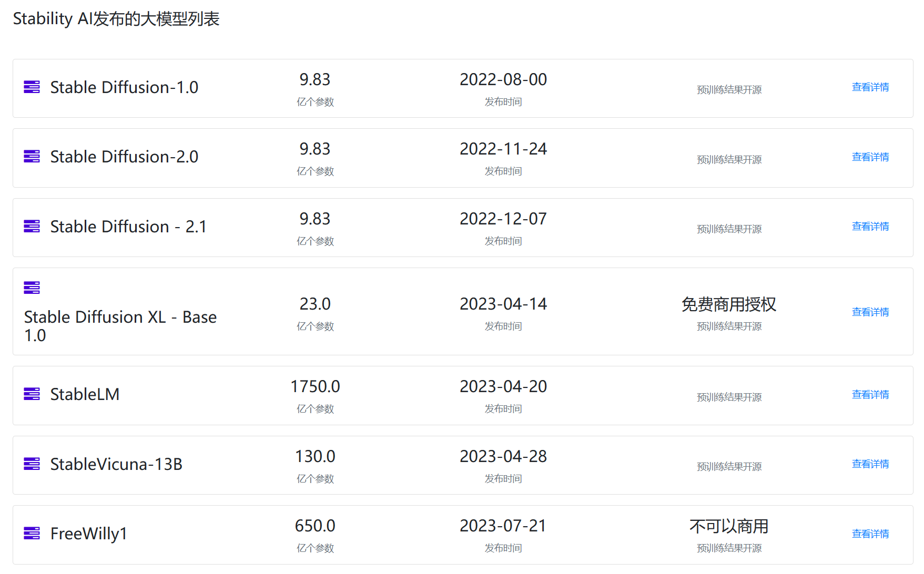
Task: Click 预训练结果开源 in the StableLM row
Action: point(729,397)
